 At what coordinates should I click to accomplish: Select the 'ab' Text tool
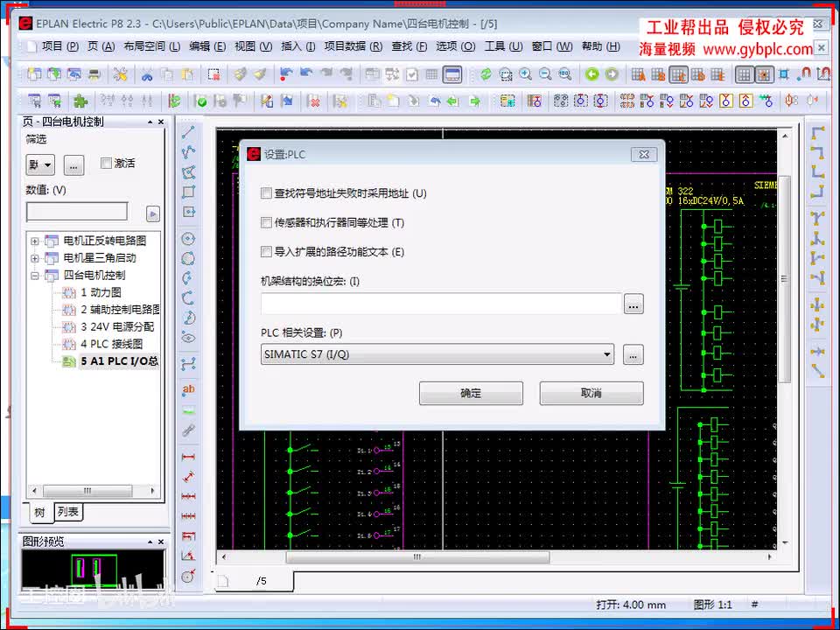point(188,390)
